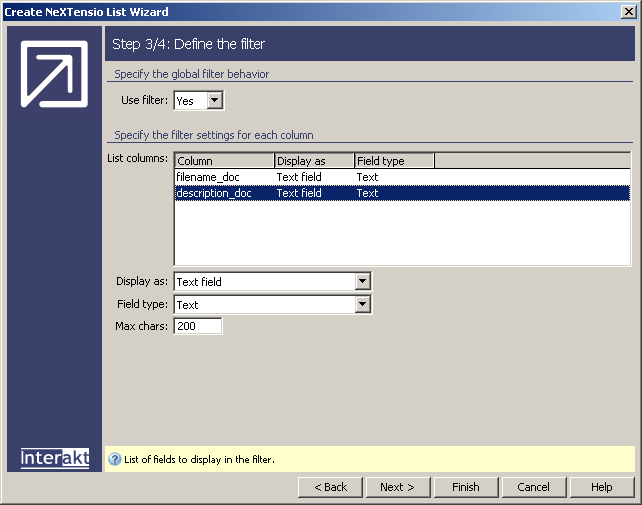Click the Max chars input field
Screen dimensions: 642x505
click(198, 326)
